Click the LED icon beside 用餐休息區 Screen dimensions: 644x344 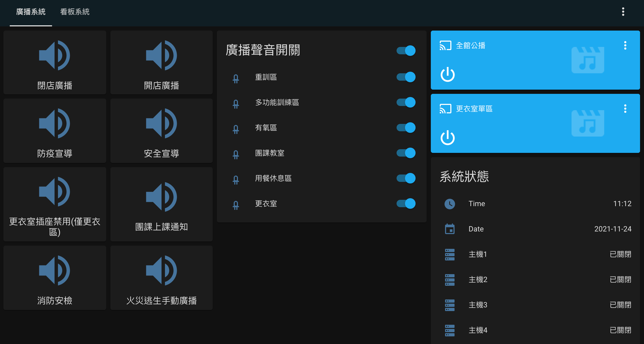tap(236, 180)
